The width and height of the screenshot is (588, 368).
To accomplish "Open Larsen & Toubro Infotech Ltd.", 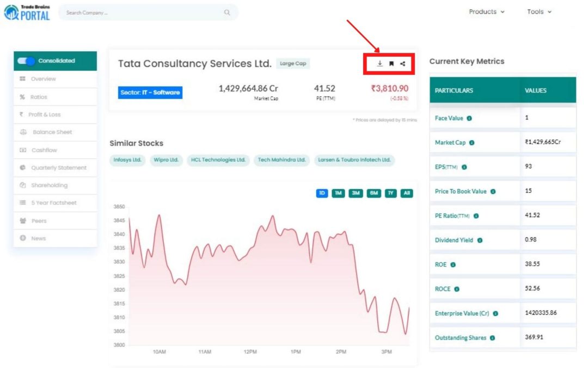I will click(354, 160).
